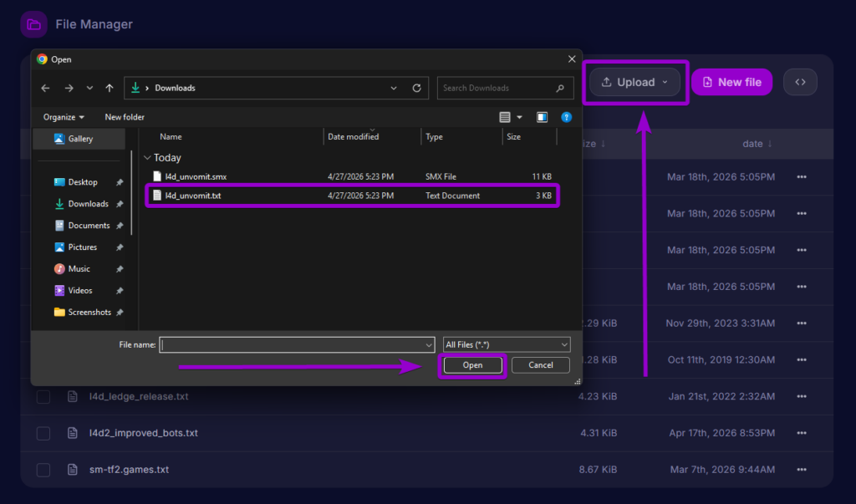Check the checkbox beside l4d2_improved_bots.txt
This screenshot has width=856, height=504.
coord(43,433)
